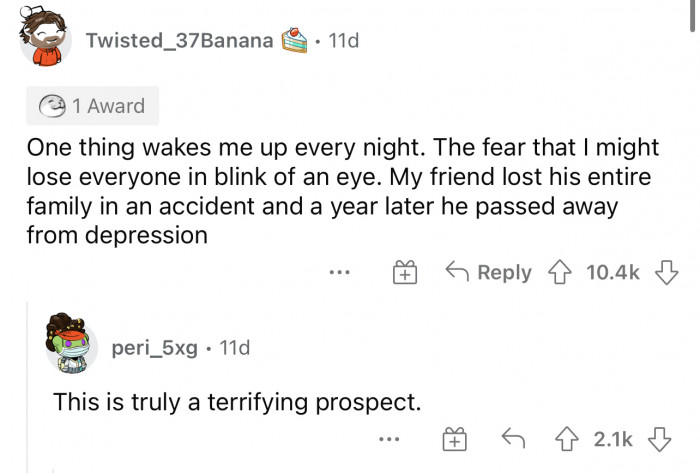
Task: Open more options on Twisted_37Banana's comment
Action: pyautogui.click(x=340, y=271)
